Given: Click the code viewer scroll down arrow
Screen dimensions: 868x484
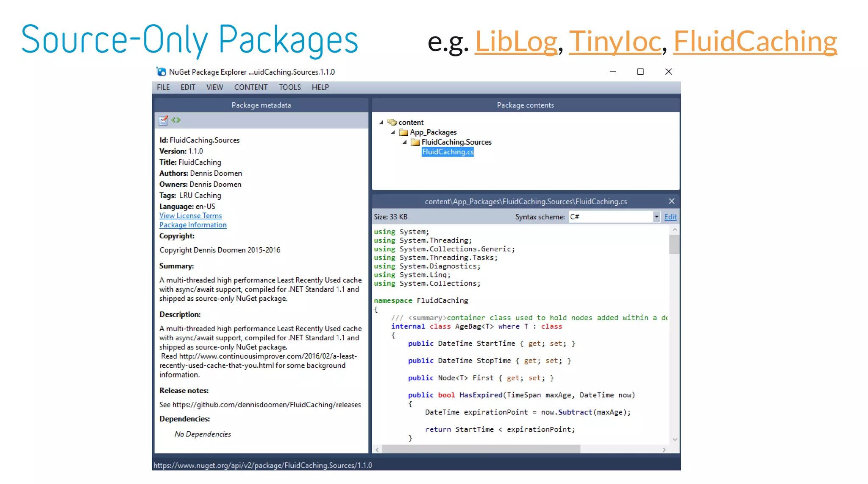Looking at the screenshot, I should pos(674,439).
